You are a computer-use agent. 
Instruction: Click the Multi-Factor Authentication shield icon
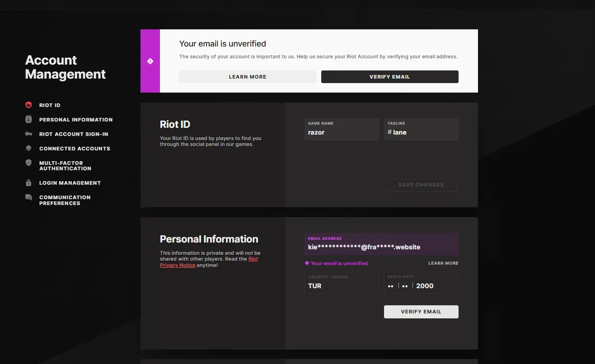pyautogui.click(x=28, y=163)
